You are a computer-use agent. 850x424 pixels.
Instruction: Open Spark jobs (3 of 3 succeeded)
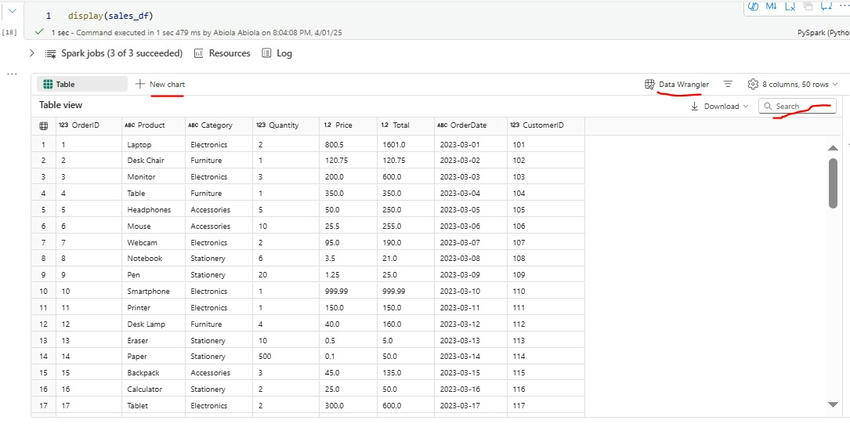114,53
